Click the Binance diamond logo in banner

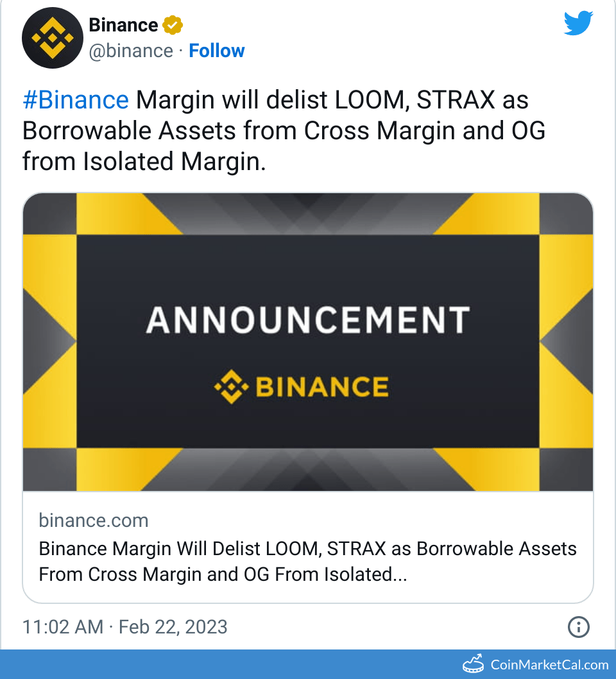point(231,387)
